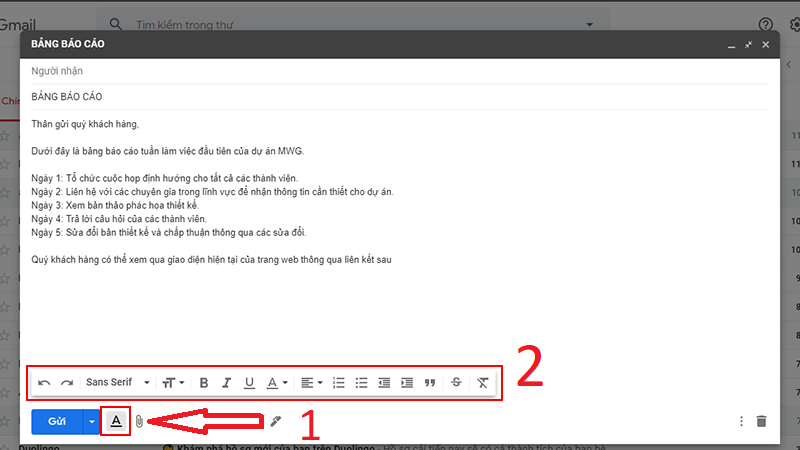The height and width of the screenshot is (450, 800).
Task: Open the search options dropdown arrow
Action: click(x=589, y=24)
